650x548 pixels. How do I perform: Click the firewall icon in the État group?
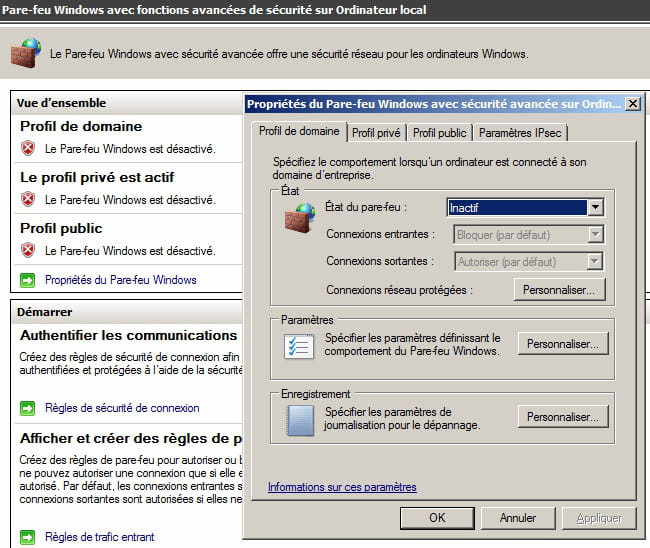tap(299, 218)
